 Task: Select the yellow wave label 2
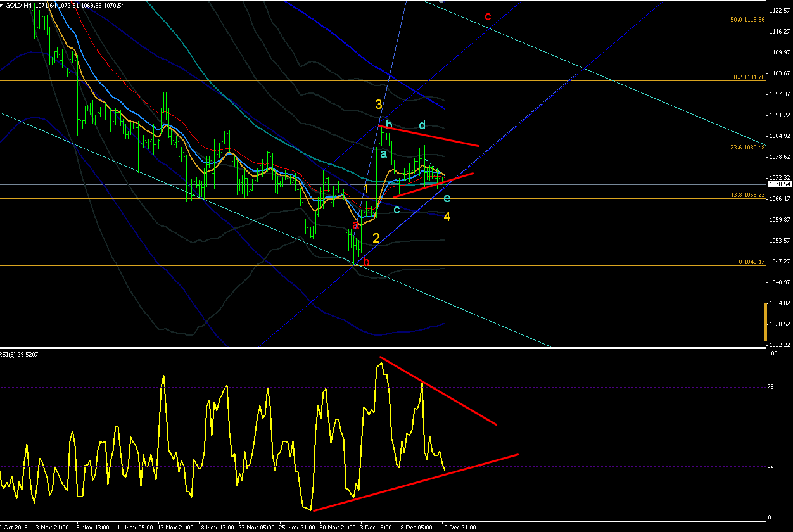point(376,238)
